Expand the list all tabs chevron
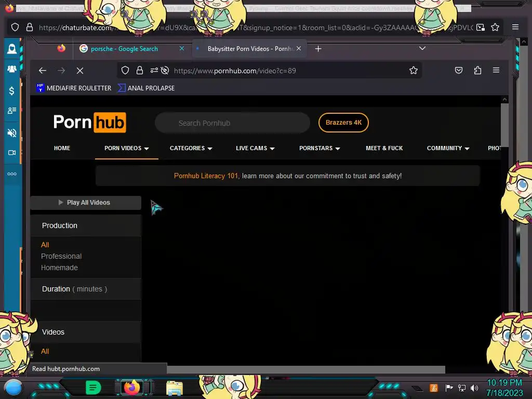 point(422,48)
